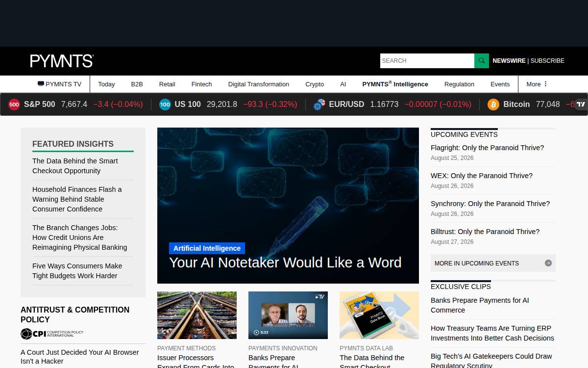Open 'Household Finances Flash a Warning' insight
588x368 pixels.
click(x=77, y=199)
